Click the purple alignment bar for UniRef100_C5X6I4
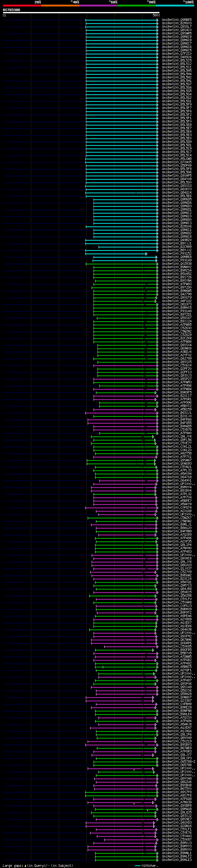197x868 pixels. (x=126, y=365)
